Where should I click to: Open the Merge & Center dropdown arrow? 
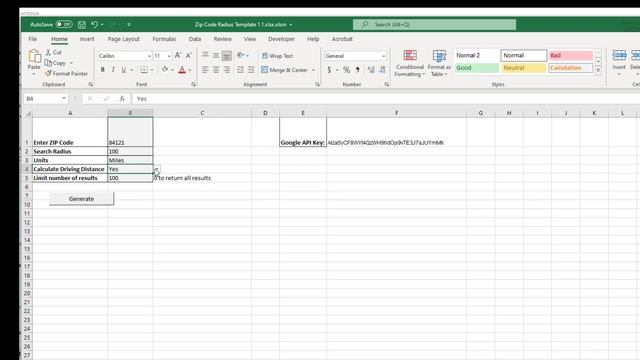click(313, 70)
